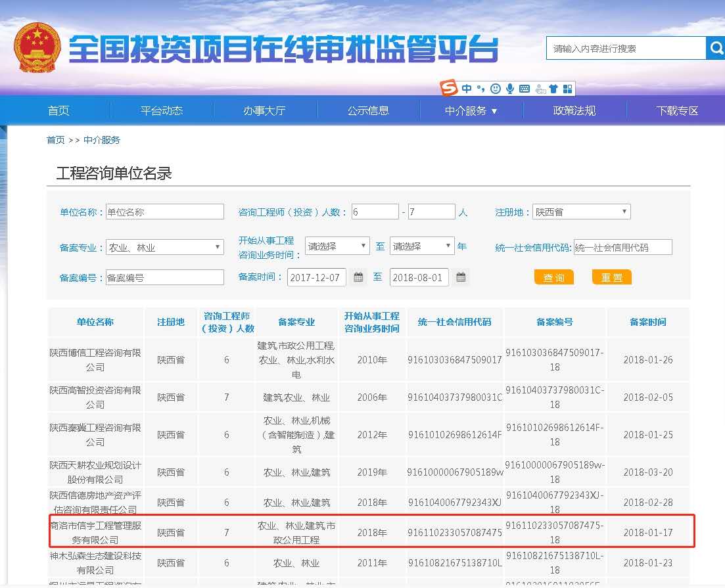
Task: Open the Sogou soft keyboard
Action: click(x=524, y=87)
